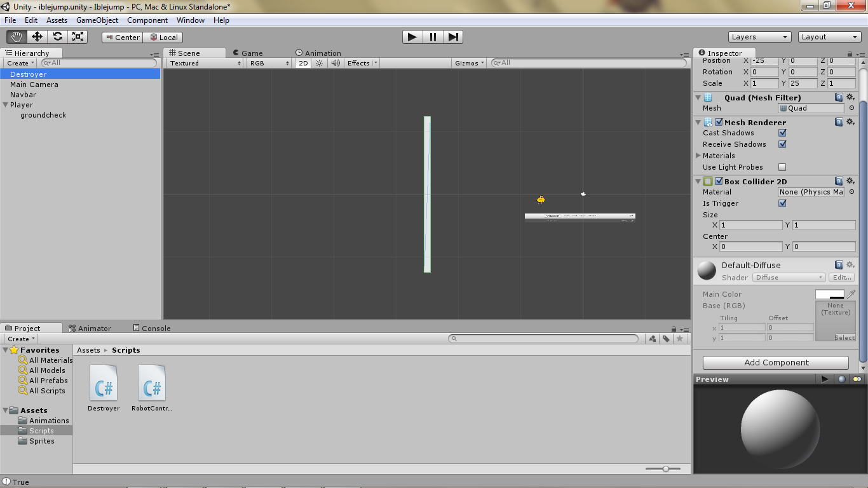
Task: Play the material preview animation
Action: [x=825, y=379]
